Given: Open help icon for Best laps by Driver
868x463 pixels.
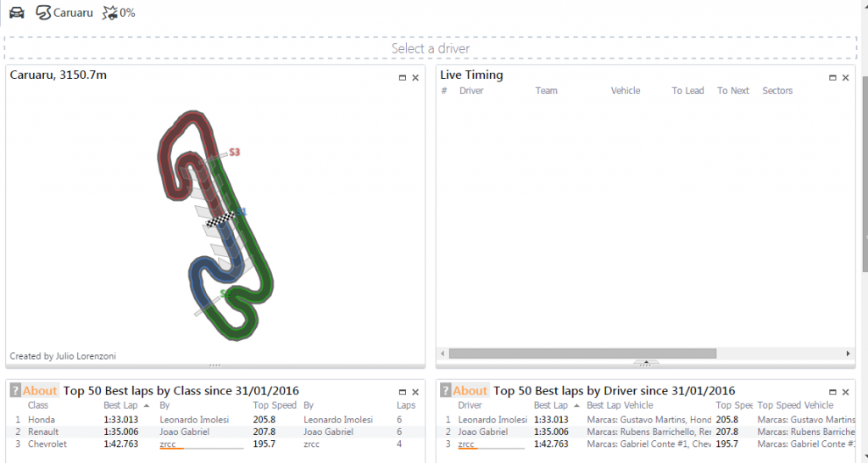Looking at the screenshot, I should pos(446,390).
